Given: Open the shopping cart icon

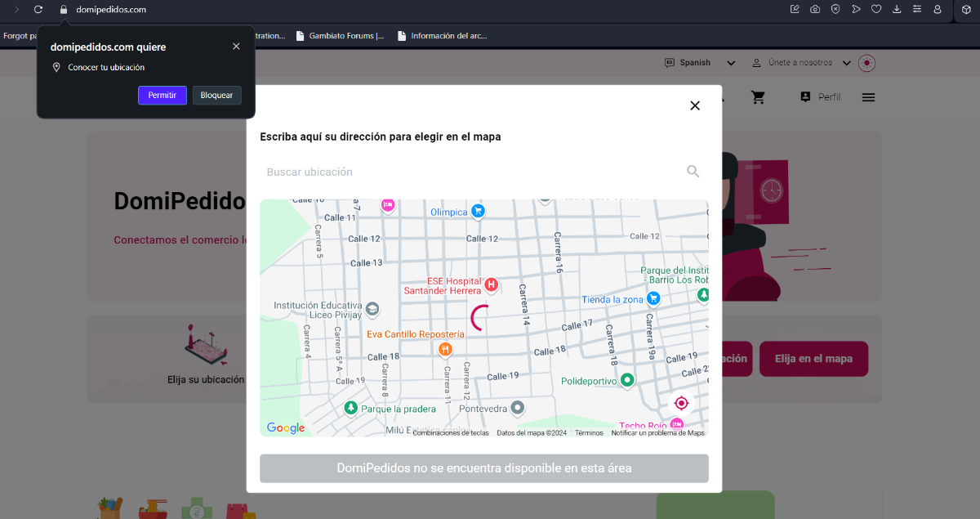Looking at the screenshot, I should (758, 97).
